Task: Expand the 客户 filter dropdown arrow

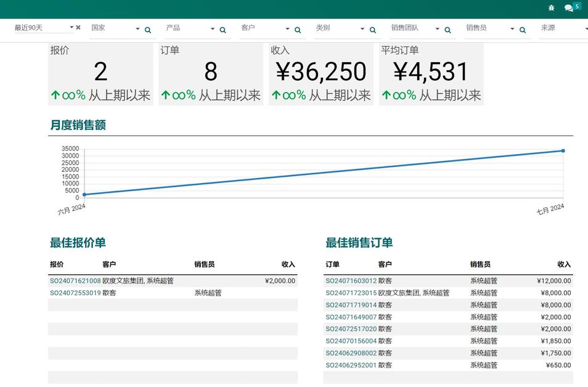Action: (x=287, y=28)
